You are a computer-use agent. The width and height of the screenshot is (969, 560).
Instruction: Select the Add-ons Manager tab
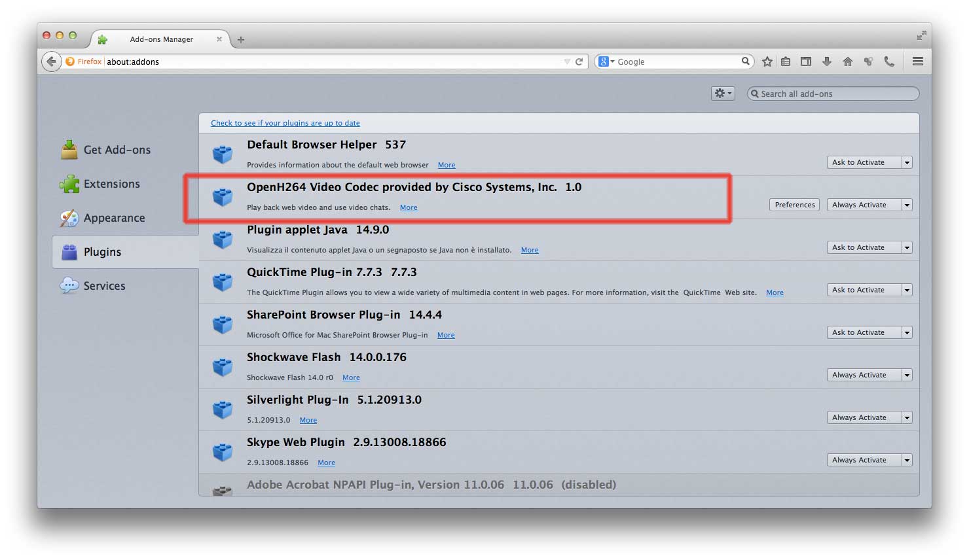click(160, 39)
